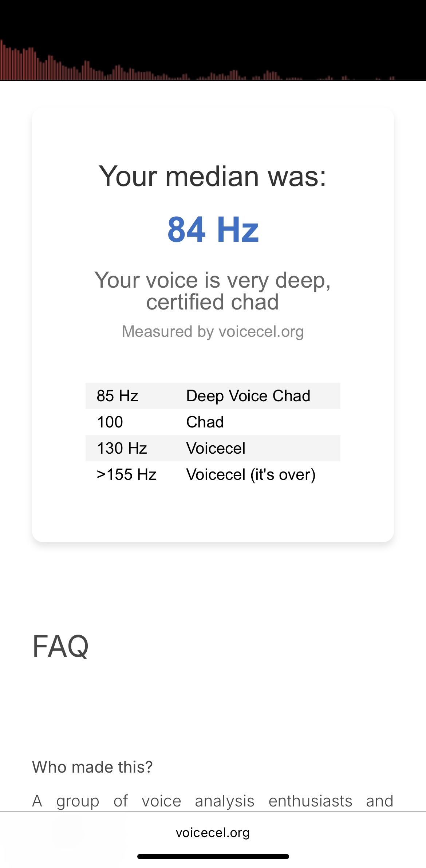Tap the 'Voicecel (it's over)' label
Viewport: 426px width, 868px height.
point(251,474)
